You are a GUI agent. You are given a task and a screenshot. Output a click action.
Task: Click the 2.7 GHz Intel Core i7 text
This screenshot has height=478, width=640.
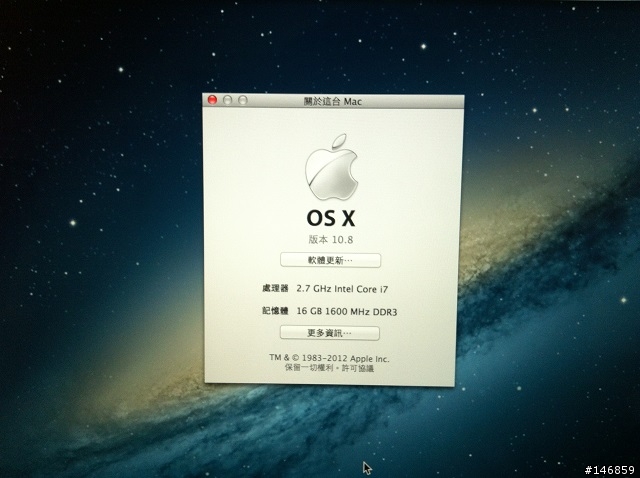pyautogui.click(x=342, y=289)
